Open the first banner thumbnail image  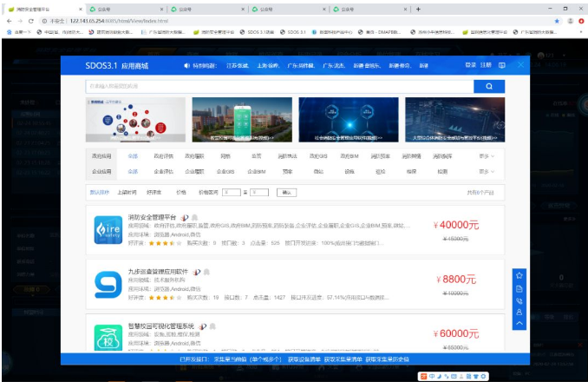pyautogui.click(x=135, y=119)
